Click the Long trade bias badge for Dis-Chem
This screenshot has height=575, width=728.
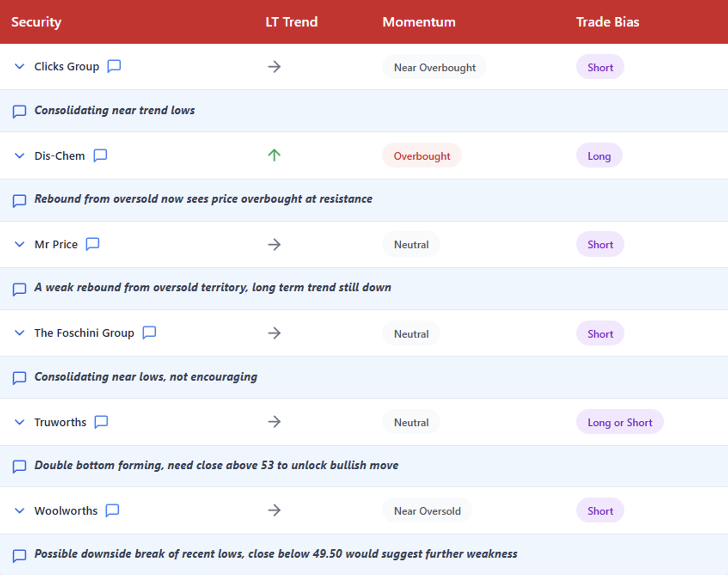pos(599,156)
